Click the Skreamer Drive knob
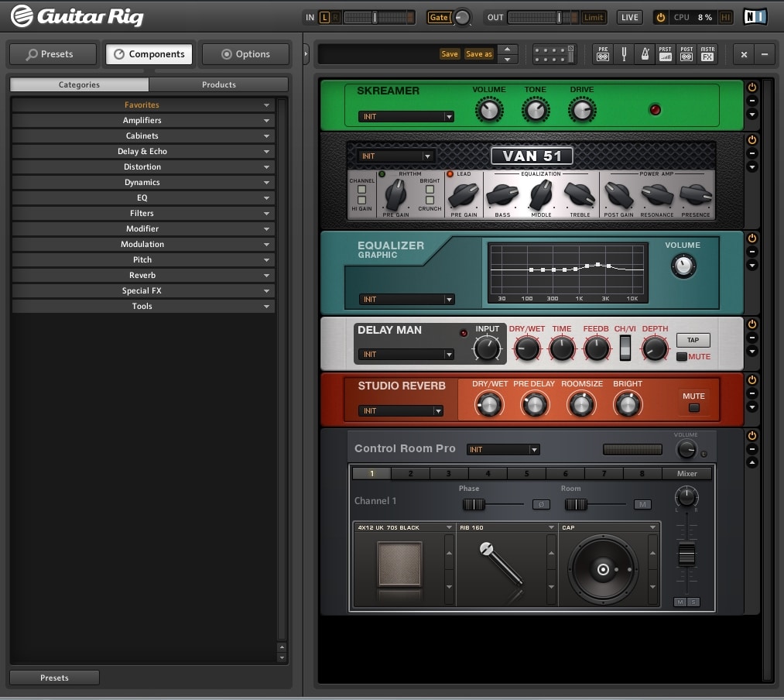 coord(582,111)
